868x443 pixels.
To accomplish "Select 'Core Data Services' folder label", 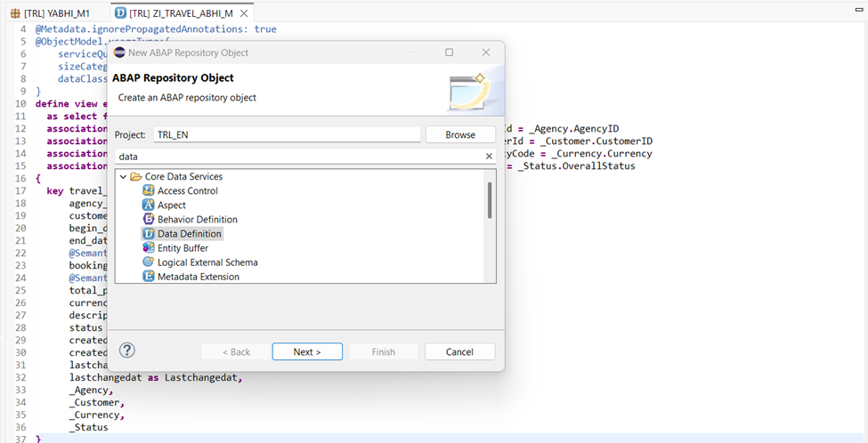I will (x=183, y=177).
